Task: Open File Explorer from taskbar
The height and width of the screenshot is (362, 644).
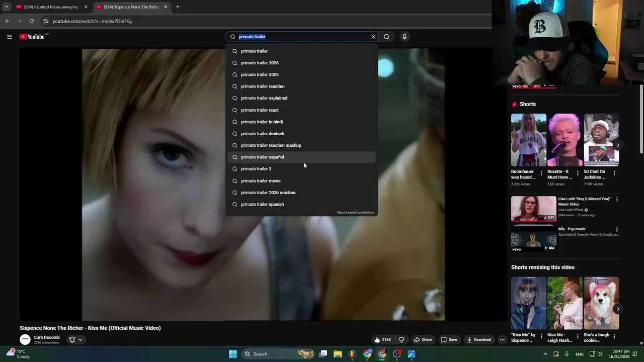Action: point(338,354)
